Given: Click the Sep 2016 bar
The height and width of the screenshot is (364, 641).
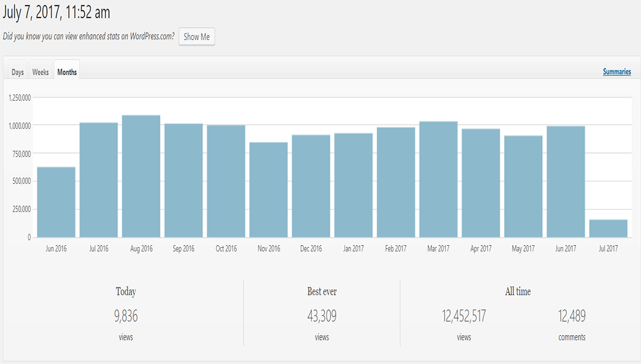Looking at the screenshot, I should point(183,181).
